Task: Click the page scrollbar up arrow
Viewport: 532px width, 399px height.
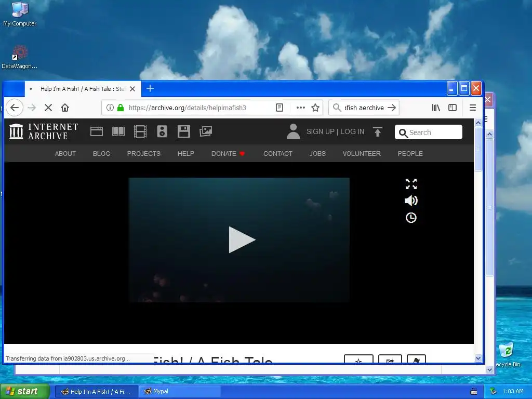Action: [478, 123]
